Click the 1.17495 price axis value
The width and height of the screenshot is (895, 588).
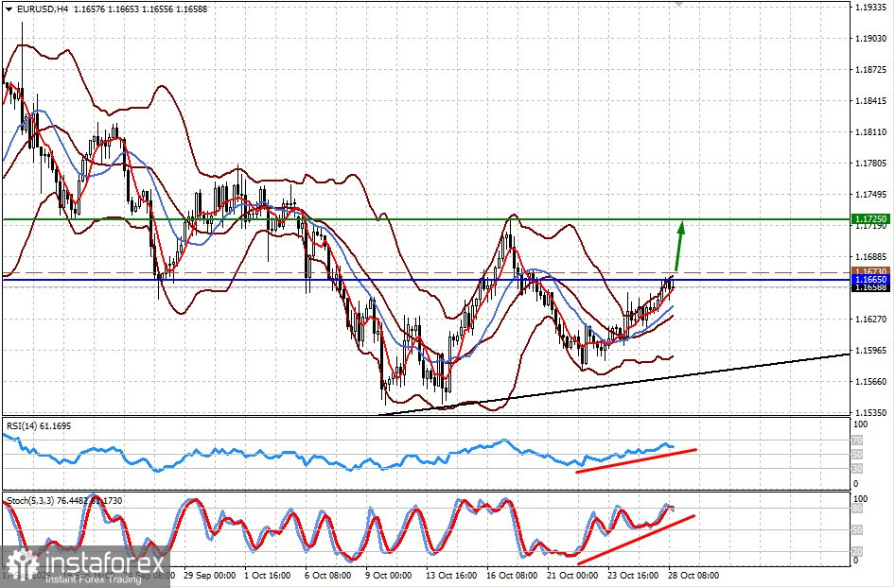coord(871,195)
